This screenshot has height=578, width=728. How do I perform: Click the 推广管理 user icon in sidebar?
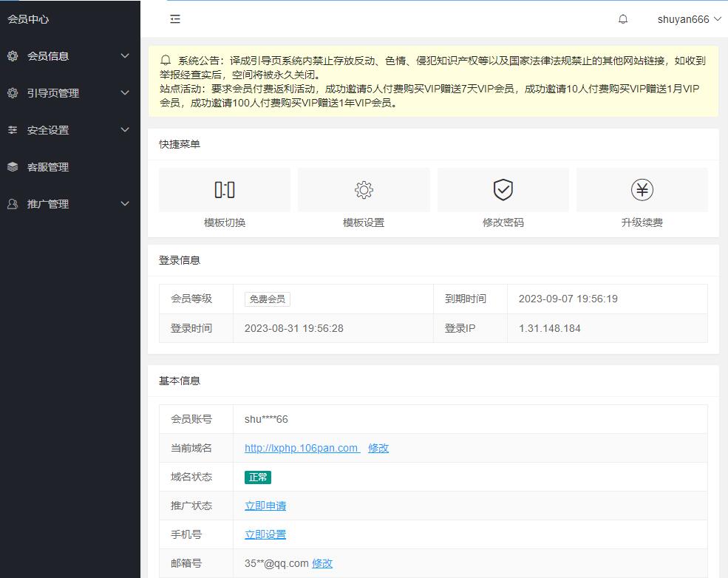(13, 204)
